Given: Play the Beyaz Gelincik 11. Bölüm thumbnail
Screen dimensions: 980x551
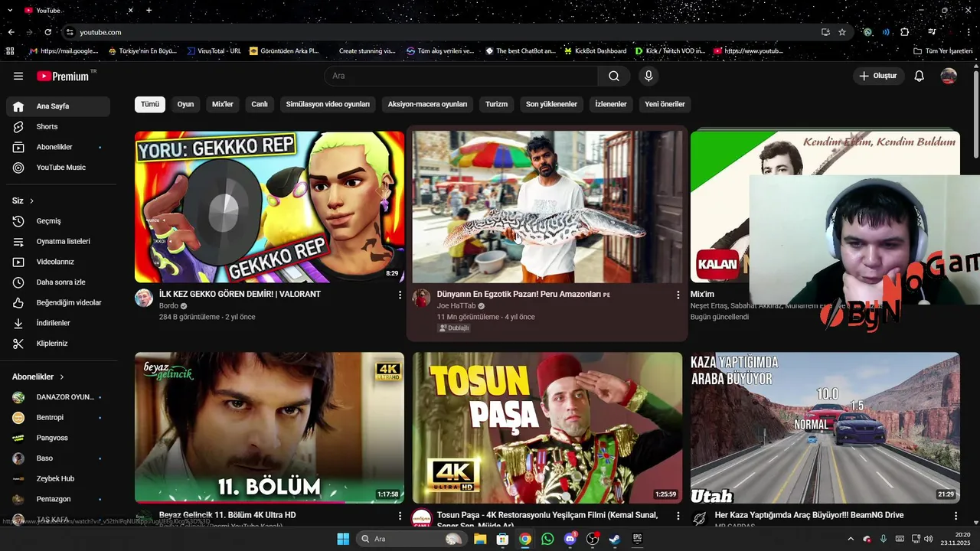Looking at the screenshot, I should [269, 428].
